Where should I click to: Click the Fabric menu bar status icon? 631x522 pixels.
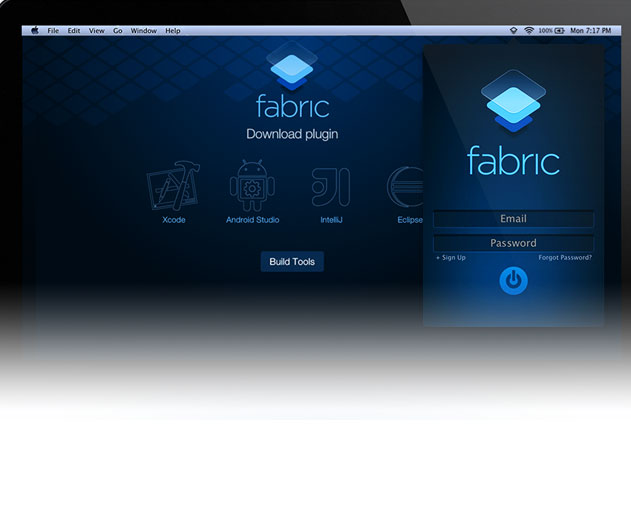pyautogui.click(x=513, y=31)
